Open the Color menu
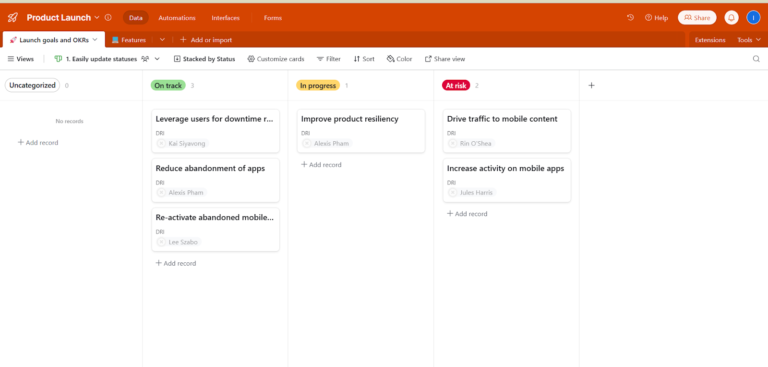 pyautogui.click(x=399, y=59)
